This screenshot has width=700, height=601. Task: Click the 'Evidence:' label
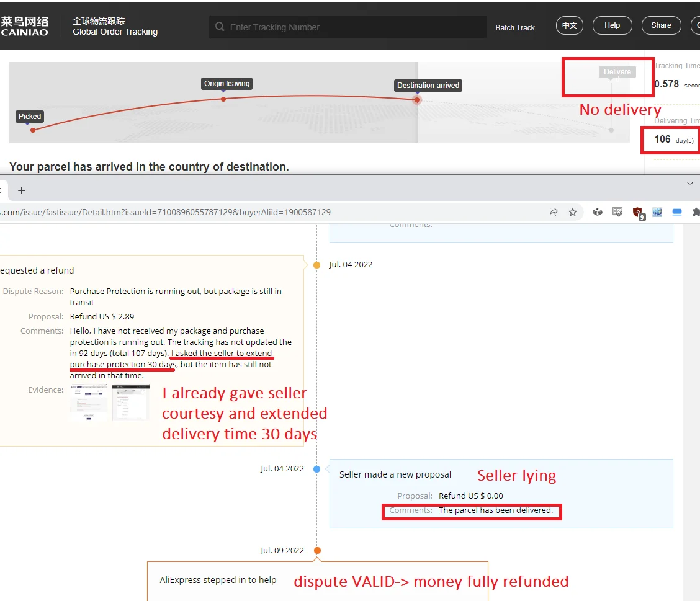[x=46, y=390]
